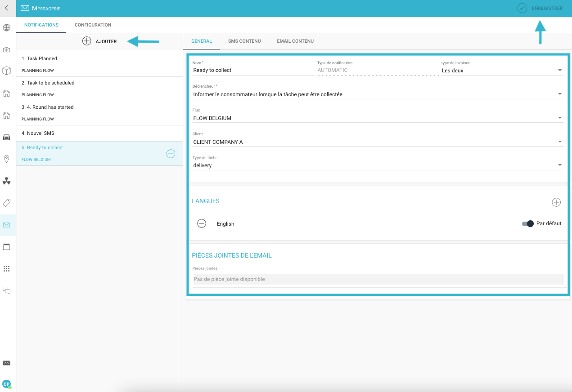Open the chat bubbles sidebar icon

[x=7, y=290]
